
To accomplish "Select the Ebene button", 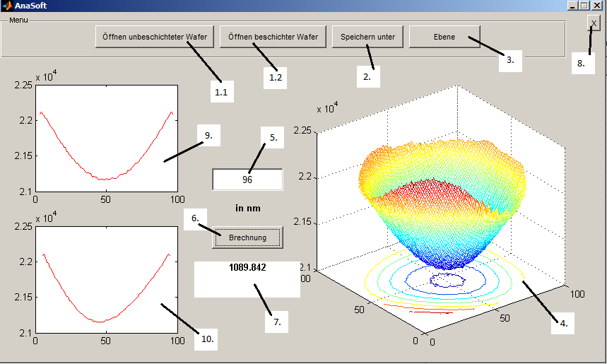I will pyautogui.click(x=444, y=37).
